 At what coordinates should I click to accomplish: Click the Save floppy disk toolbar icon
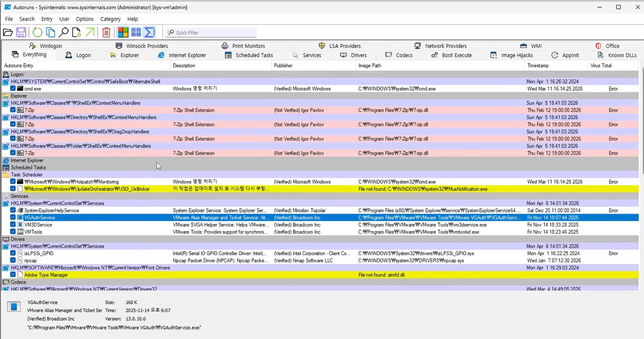click(21, 32)
